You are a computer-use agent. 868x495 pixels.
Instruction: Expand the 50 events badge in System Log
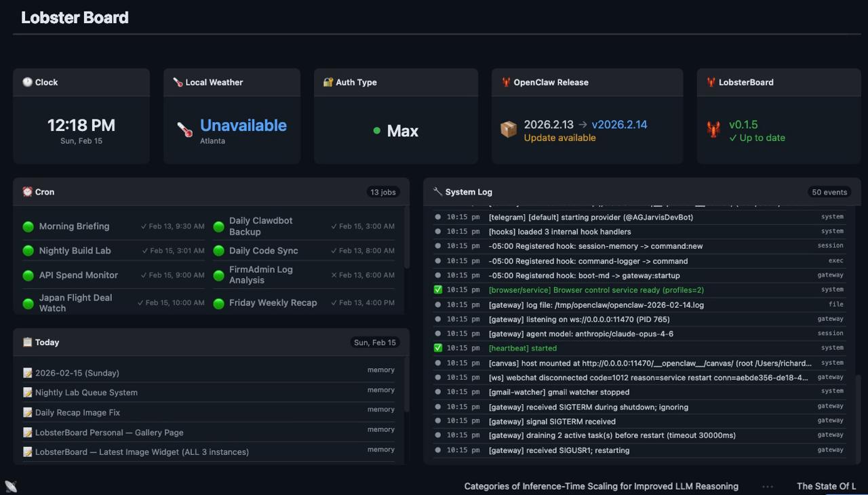[829, 192]
